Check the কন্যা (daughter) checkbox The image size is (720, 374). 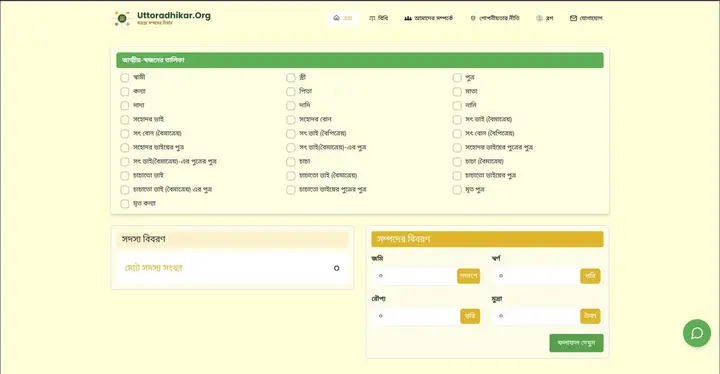[124, 92]
